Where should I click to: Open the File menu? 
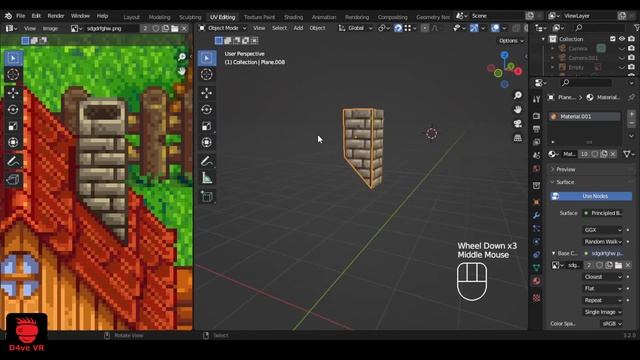[20, 16]
